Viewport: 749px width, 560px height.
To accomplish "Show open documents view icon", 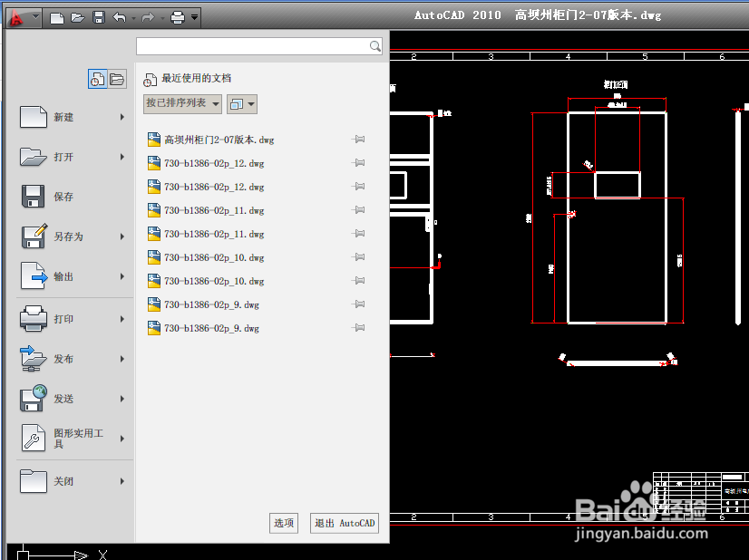I will click(117, 79).
